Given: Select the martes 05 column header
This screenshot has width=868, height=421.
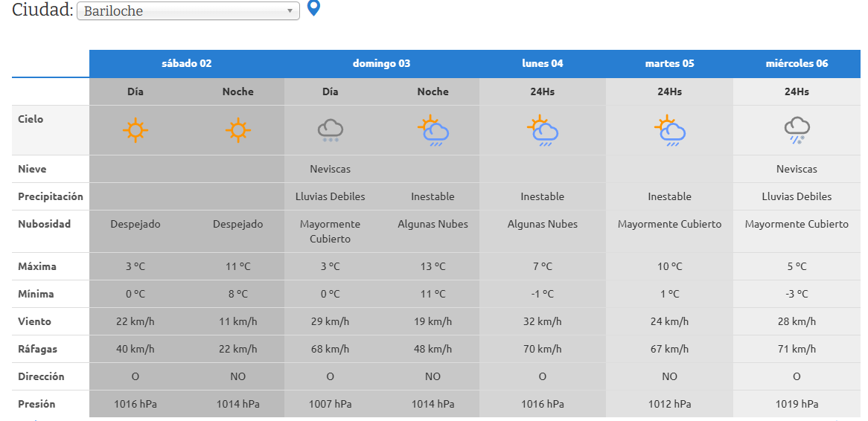Looking at the screenshot, I should click(x=669, y=63).
